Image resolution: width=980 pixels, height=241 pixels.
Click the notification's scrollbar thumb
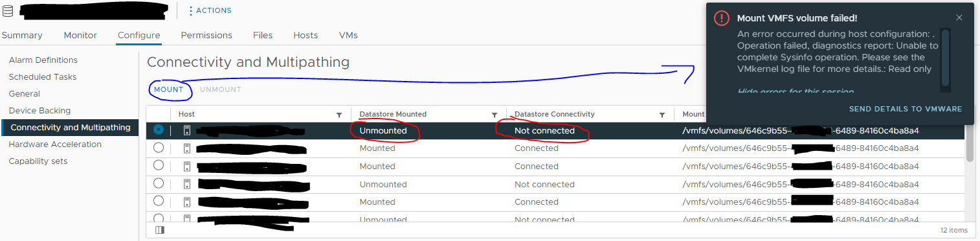(x=946, y=58)
